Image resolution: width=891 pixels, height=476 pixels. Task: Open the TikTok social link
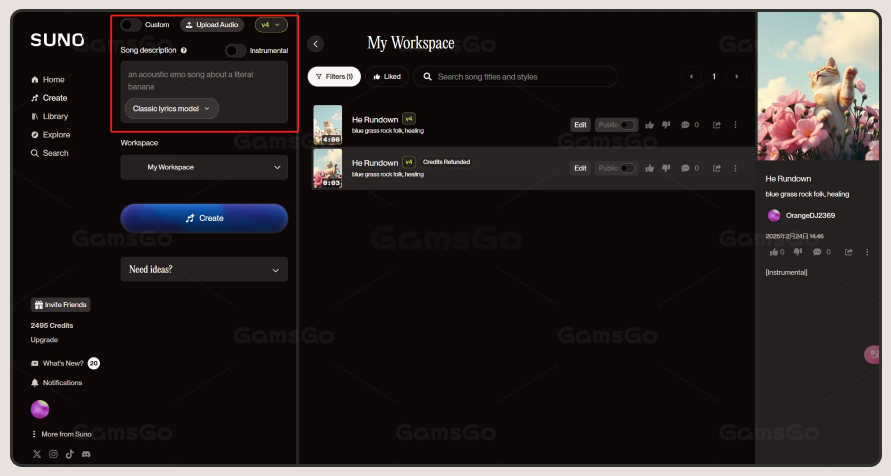tap(69, 454)
